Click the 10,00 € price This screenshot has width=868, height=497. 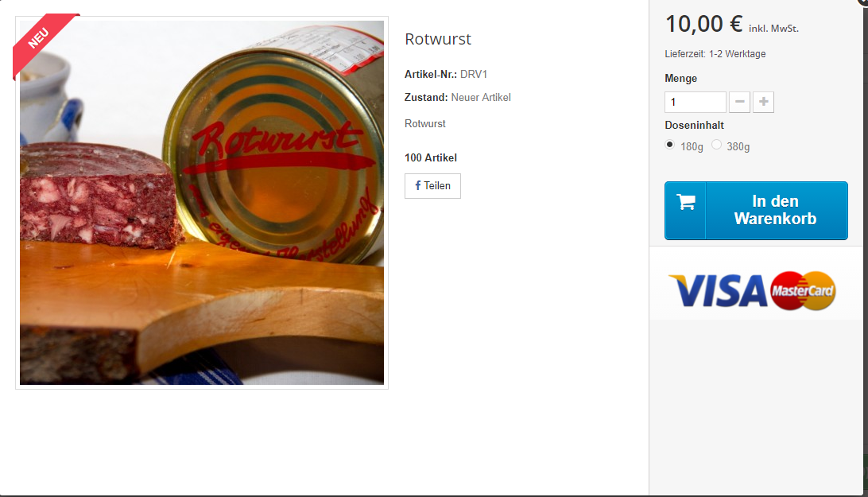[703, 25]
